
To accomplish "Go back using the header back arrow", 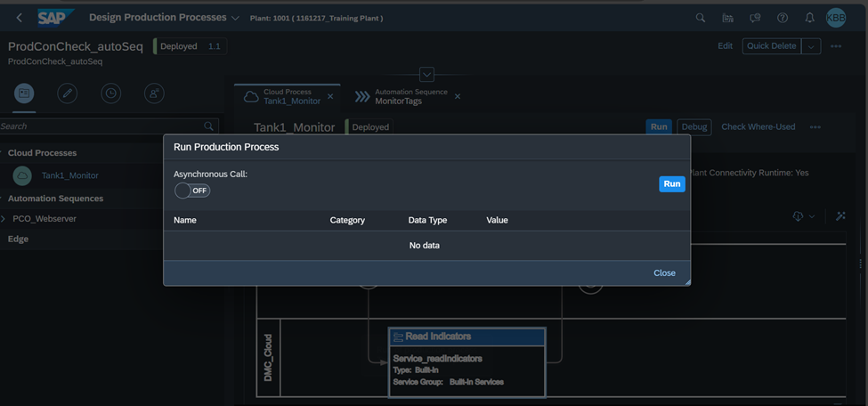I will click(x=20, y=18).
